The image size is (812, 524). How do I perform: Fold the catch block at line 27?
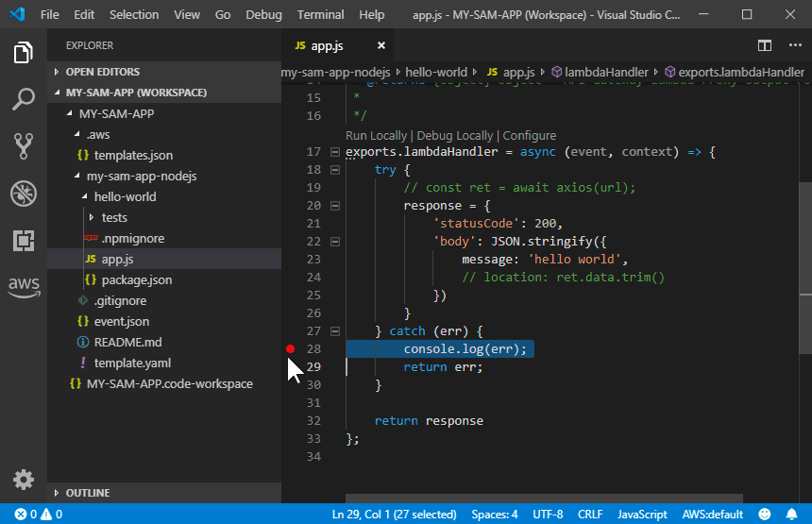pos(335,330)
